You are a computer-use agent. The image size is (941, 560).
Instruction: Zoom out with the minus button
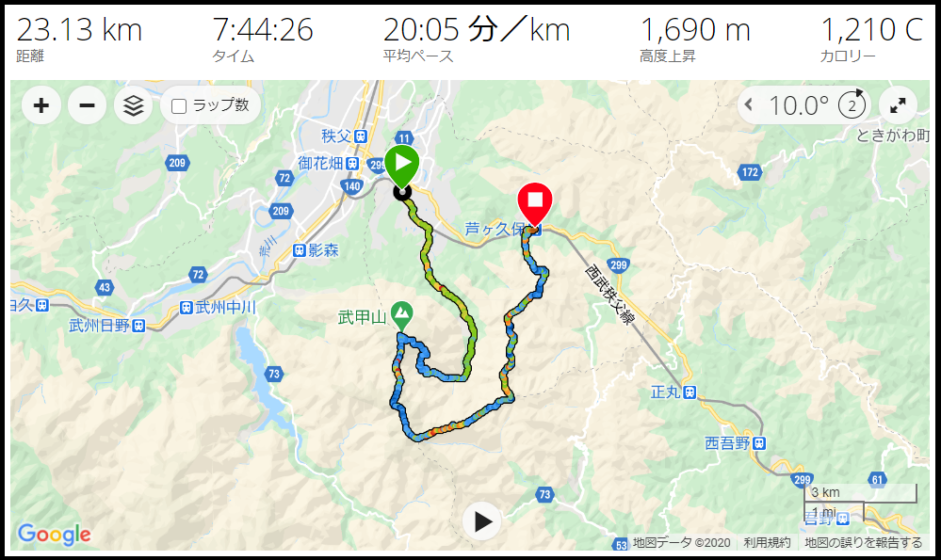coord(87,105)
